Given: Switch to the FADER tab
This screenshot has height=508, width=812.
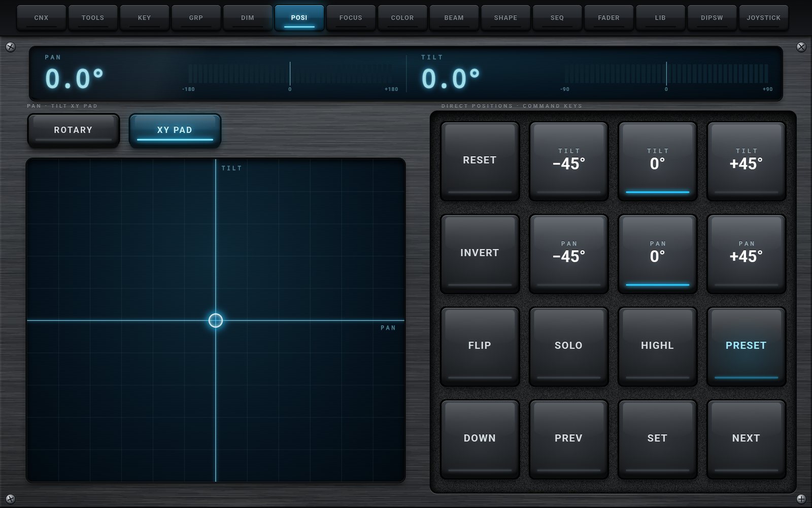Looking at the screenshot, I should (x=609, y=18).
